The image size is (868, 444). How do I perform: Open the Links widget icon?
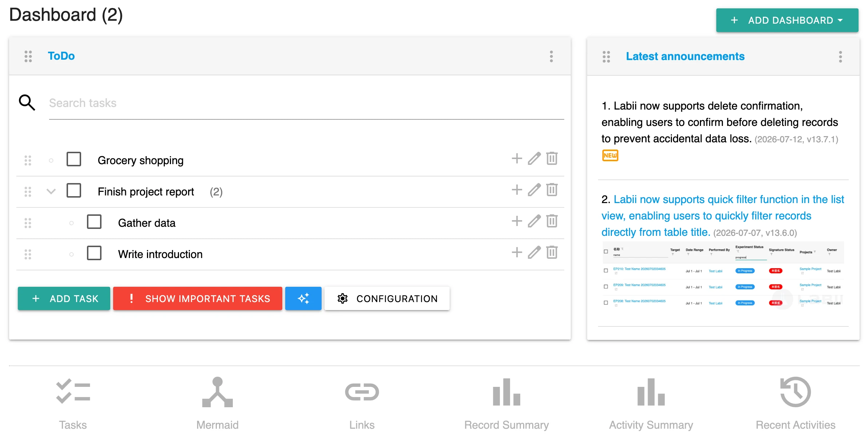point(362,392)
